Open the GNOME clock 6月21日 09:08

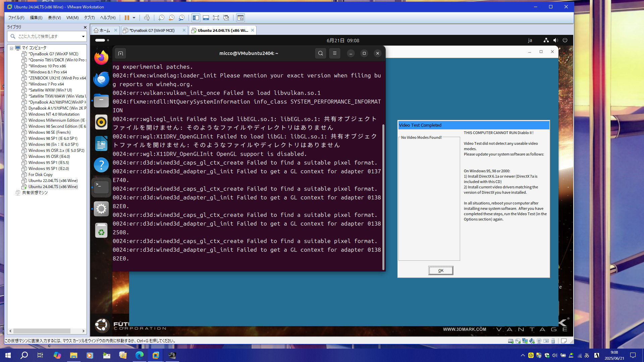tap(343, 41)
